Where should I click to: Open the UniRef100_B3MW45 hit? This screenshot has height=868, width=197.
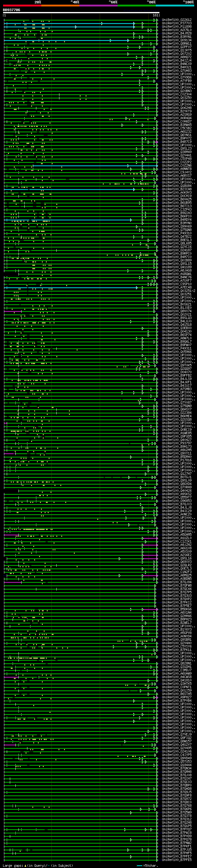177,125
